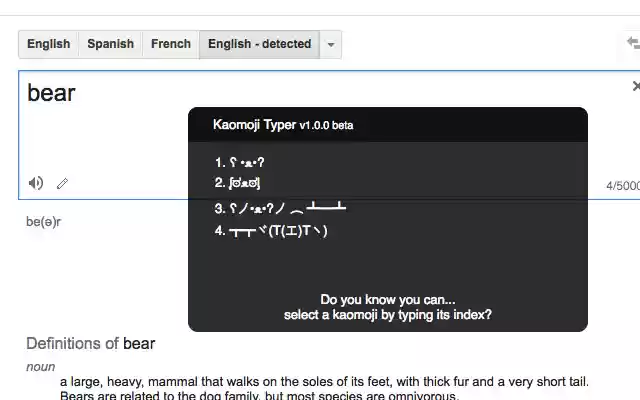
Task: Choose English - detected language tab
Action: coord(260,44)
